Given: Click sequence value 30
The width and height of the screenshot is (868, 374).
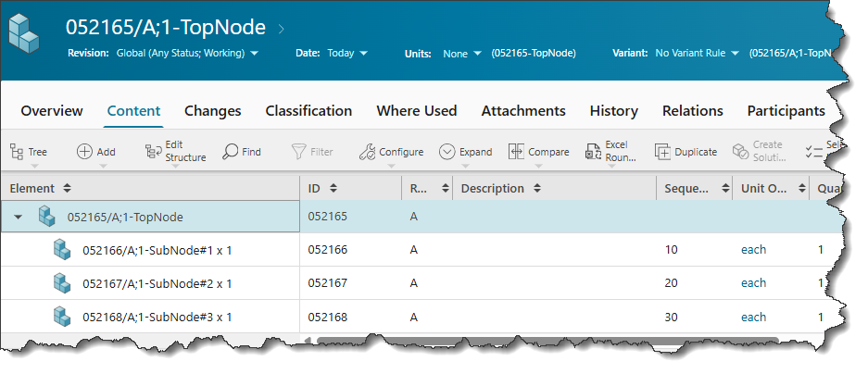Looking at the screenshot, I should pos(671,317).
